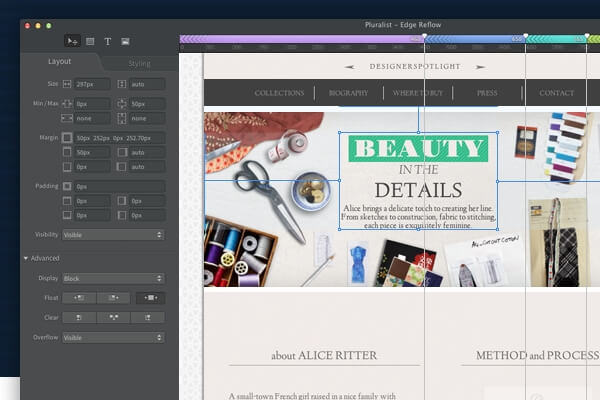Toggle the all-sides Padding icon
Image resolution: width=600 pixels, height=400 pixels.
(67, 186)
